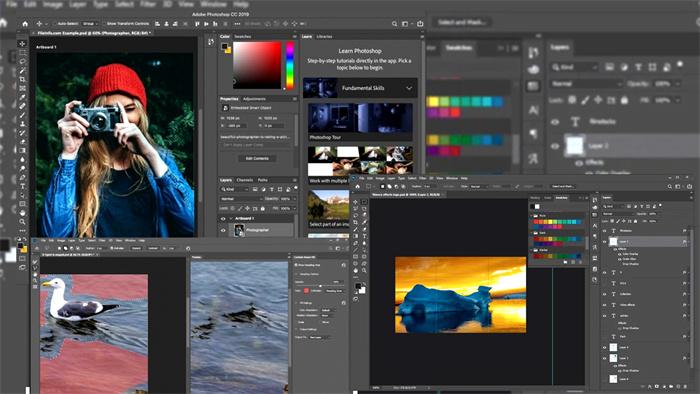
Task: Click the Share icon in photographer window options bar
Action: point(420,24)
